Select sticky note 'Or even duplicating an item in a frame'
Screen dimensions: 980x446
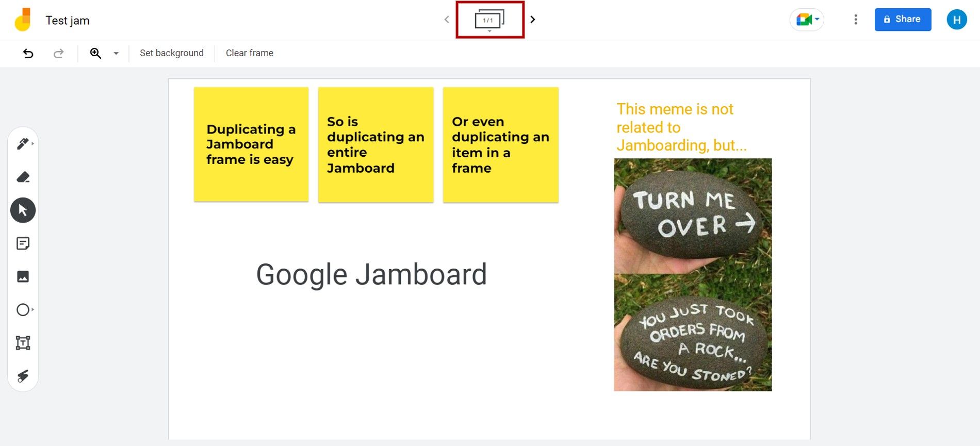click(501, 144)
